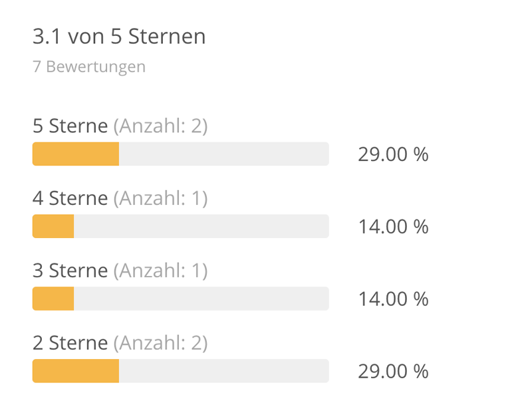Click the 29.00 % value for 2 Sterne
The image size is (532, 399).
[393, 372]
